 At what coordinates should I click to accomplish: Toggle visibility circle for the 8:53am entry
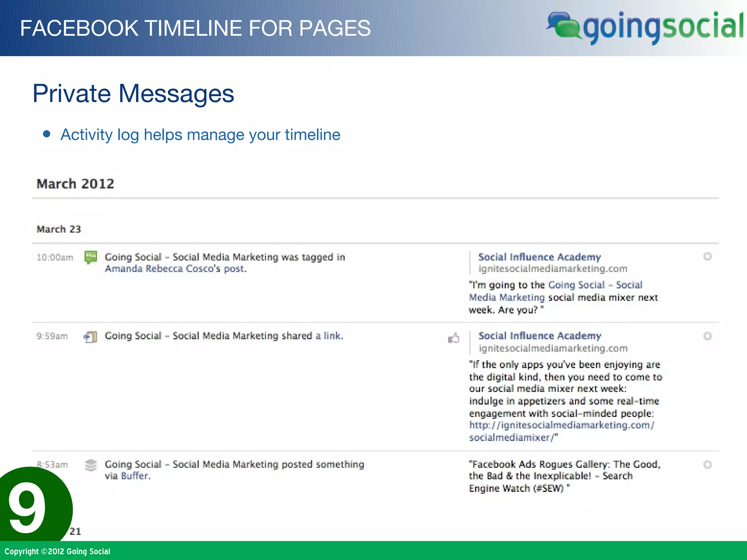coord(707,465)
